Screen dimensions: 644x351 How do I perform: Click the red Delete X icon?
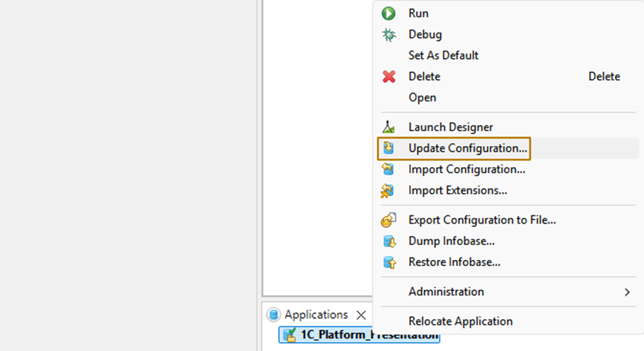[x=388, y=77]
